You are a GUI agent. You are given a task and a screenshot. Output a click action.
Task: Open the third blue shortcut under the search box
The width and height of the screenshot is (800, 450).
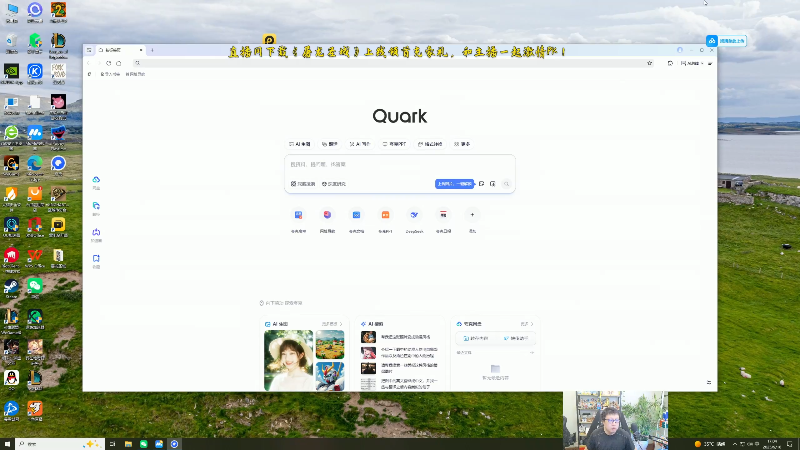[357, 215]
